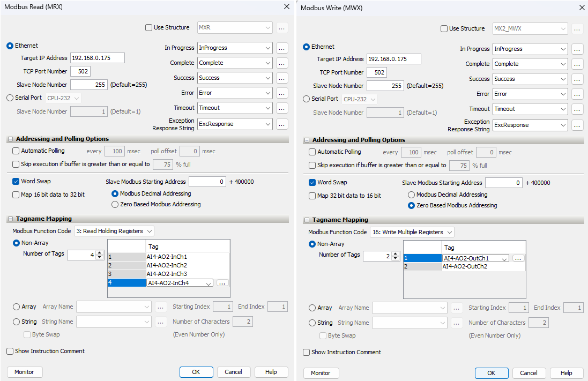Click browse button next to Array Name in Modbus Read
The image size is (588, 381).
[x=162, y=308]
